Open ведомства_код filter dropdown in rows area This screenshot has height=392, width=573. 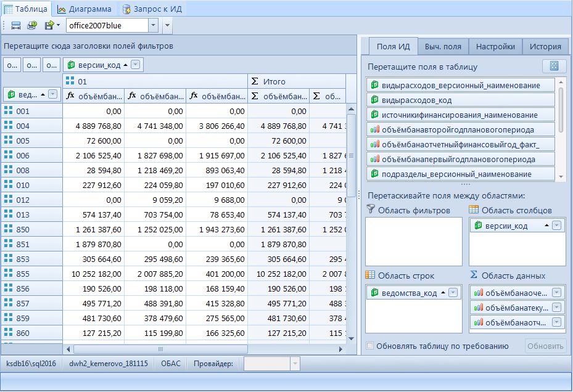[x=453, y=293]
